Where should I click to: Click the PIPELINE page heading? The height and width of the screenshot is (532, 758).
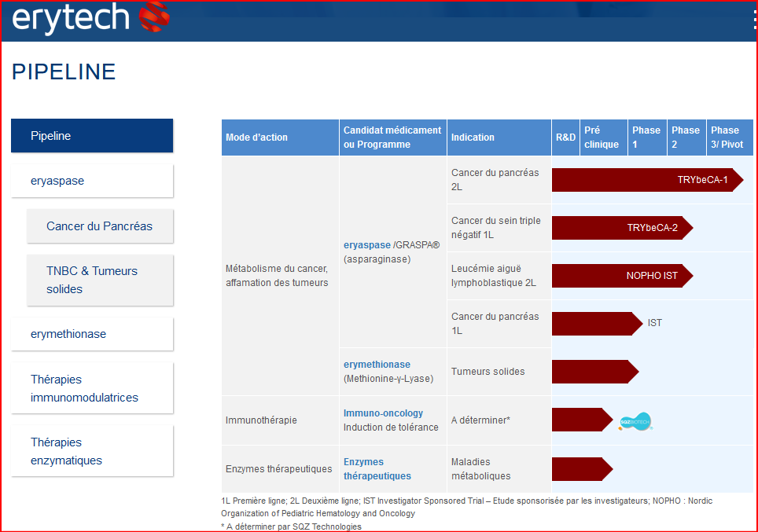(64, 72)
